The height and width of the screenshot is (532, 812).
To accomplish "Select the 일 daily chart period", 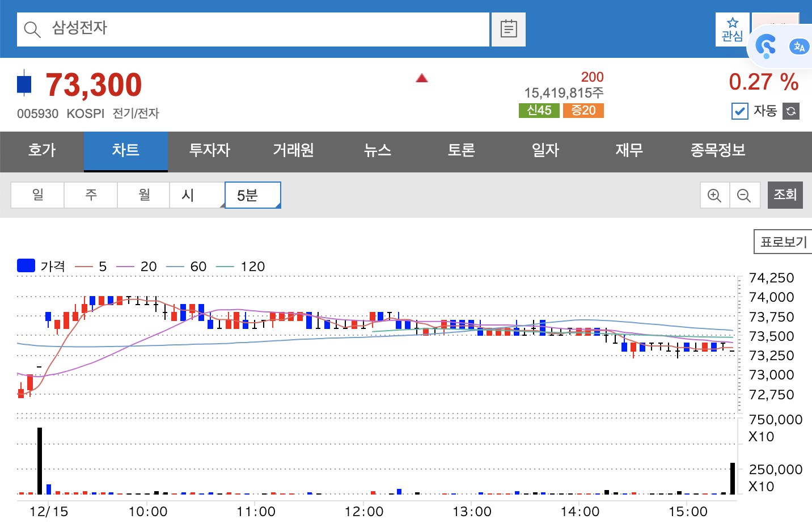I will click(x=37, y=195).
